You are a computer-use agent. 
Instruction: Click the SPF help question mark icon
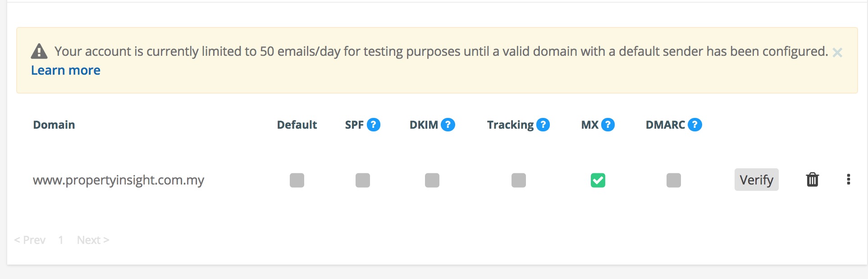point(374,125)
